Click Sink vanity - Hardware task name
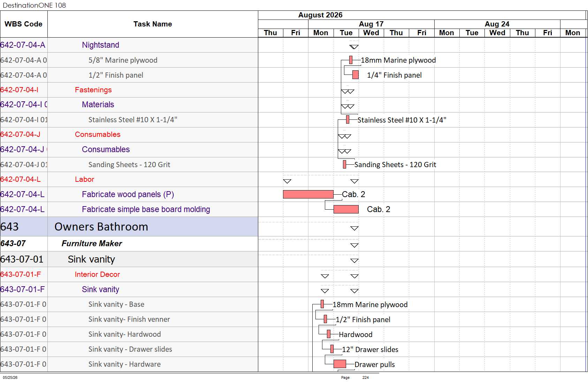588x382 pixels. coord(125,364)
